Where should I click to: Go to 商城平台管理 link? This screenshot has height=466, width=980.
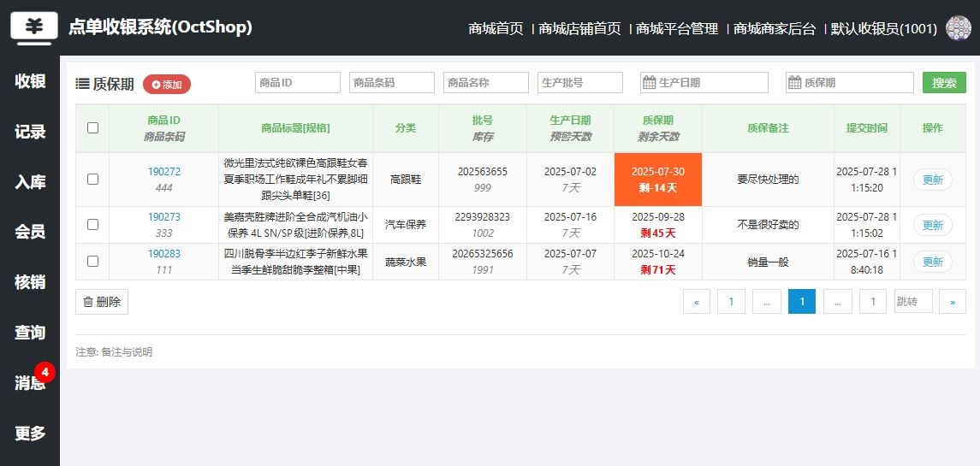click(677, 29)
